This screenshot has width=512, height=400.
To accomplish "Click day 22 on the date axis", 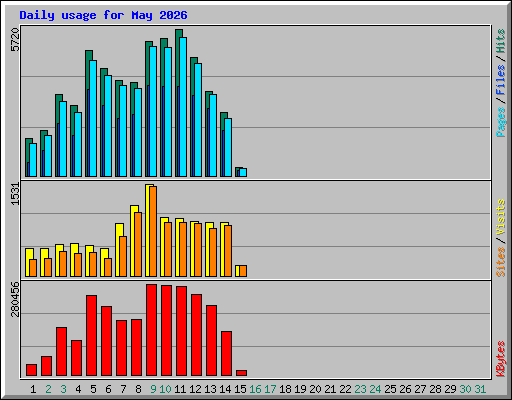I will pos(345,389).
